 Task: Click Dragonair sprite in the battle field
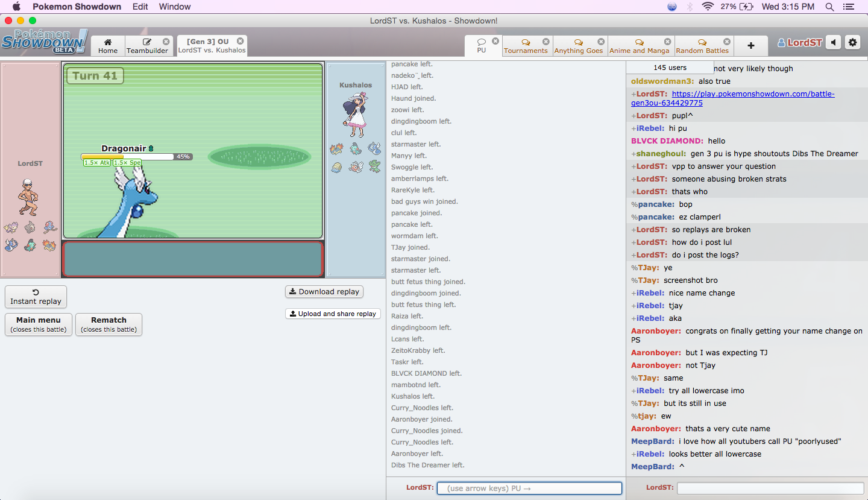click(x=128, y=203)
